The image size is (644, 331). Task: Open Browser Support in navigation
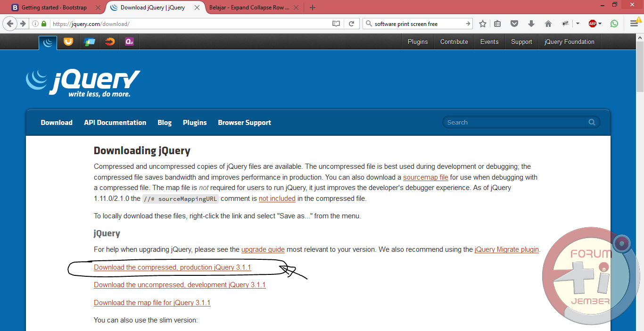[244, 123]
